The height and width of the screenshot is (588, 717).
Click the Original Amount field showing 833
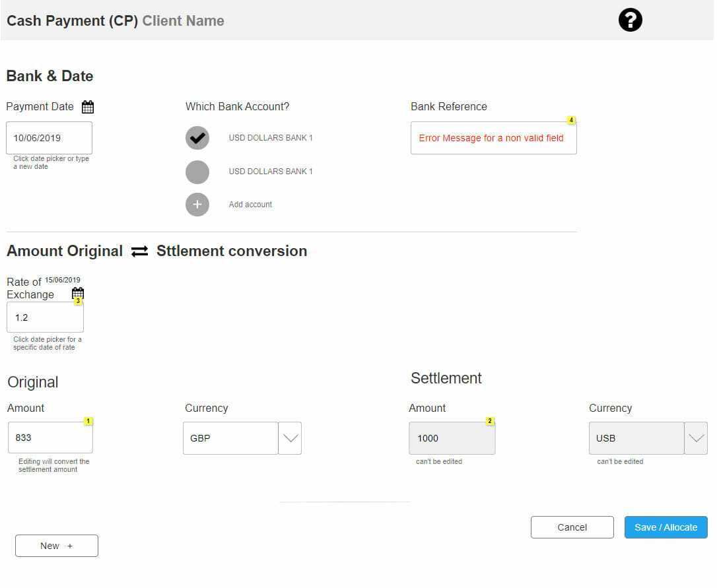[50, 438]
